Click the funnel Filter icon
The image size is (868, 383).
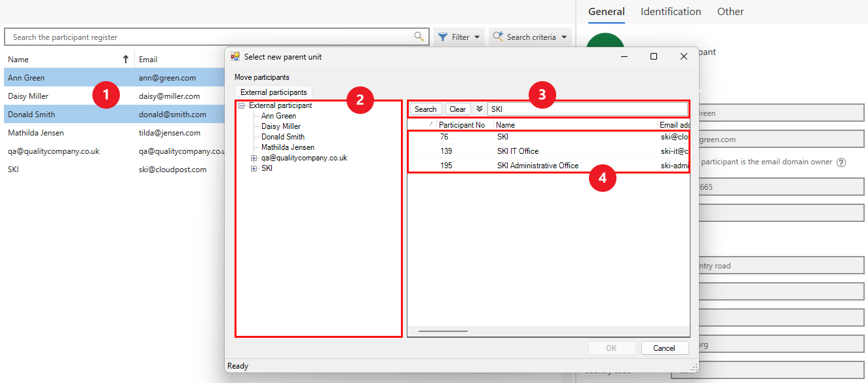point(443,37)
